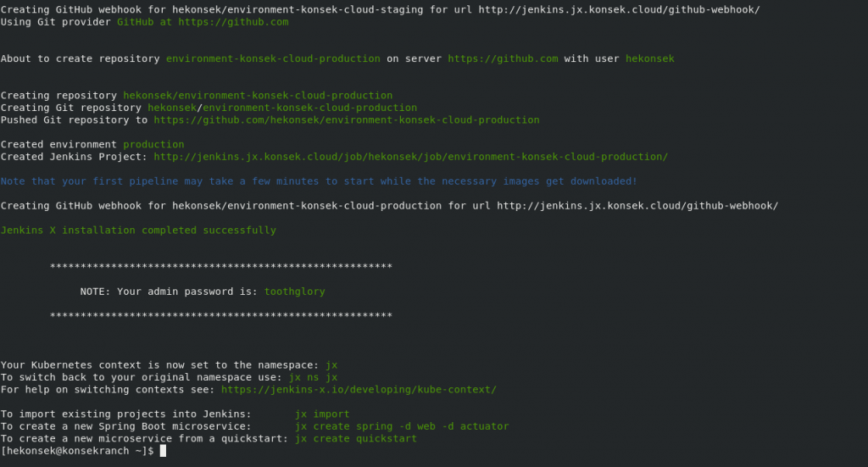Open the GitHub URL in the Git provider line
Screen dimensions: 868x467
[x=233, y=22]
